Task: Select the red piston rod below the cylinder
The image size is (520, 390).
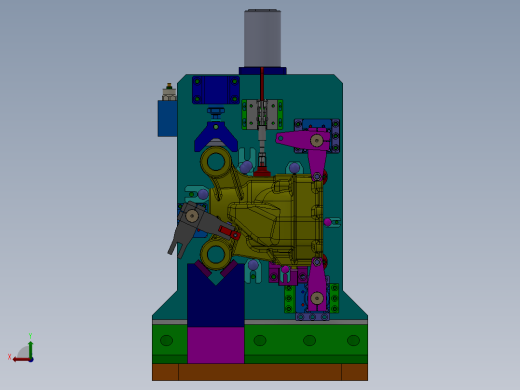Action: (x=262, y=83)
